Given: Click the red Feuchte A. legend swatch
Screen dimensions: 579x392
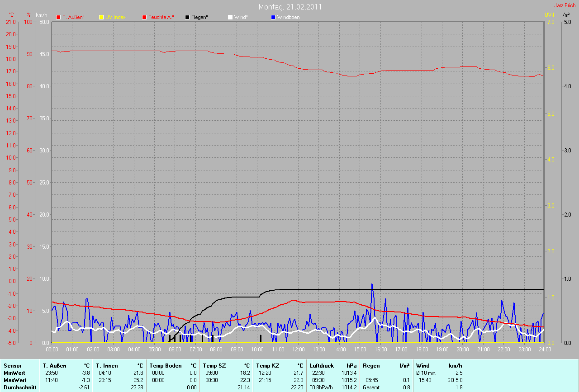Looking at the screenshot, I should coord(144,17).
